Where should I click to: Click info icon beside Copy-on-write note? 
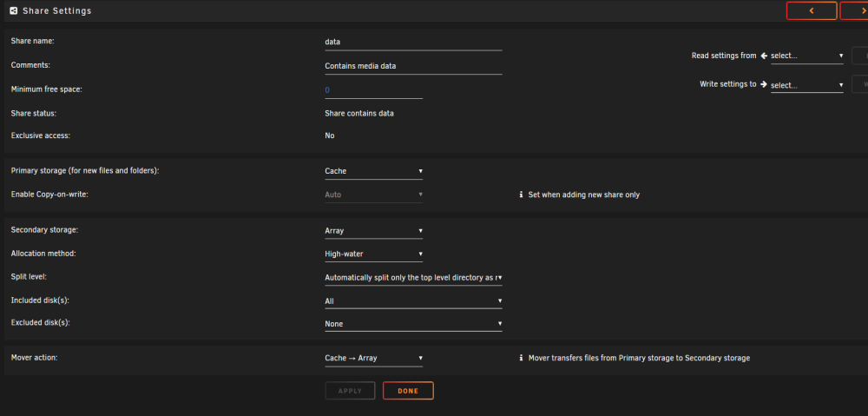pos(521,195)
